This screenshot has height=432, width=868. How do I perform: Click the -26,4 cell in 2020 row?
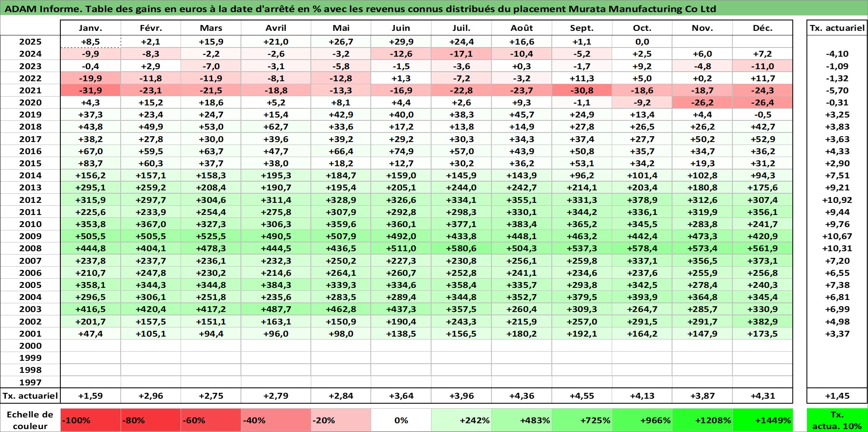(x=763, y=102)
